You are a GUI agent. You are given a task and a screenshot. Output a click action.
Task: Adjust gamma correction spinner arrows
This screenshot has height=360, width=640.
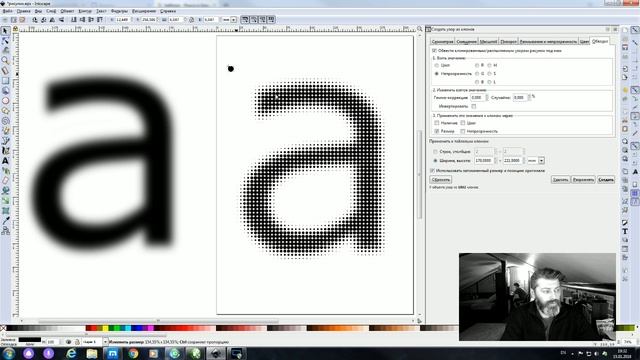tap(487, 98)
